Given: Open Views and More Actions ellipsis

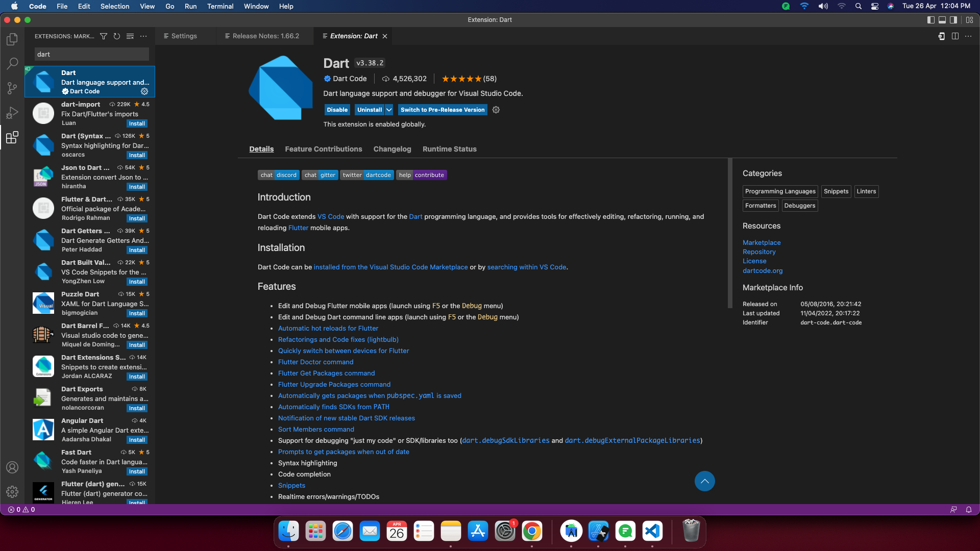Looking at the screenshot, I should click(x=143, y=36).
